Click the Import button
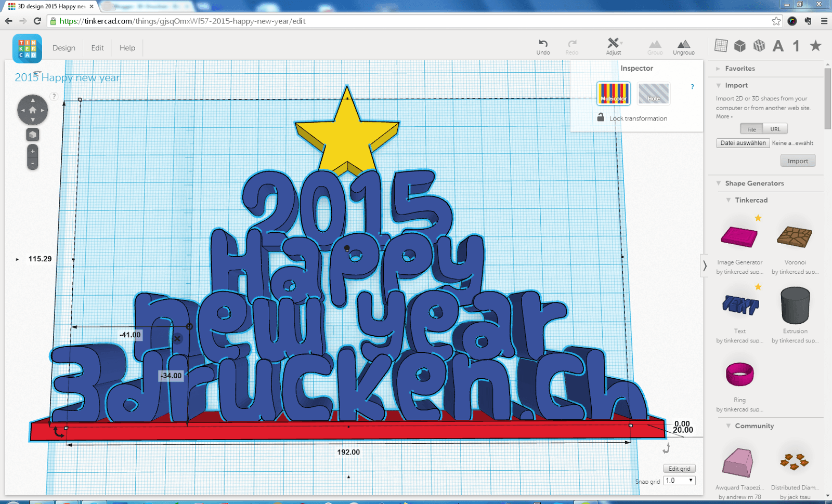 click(x=798, y=161)
